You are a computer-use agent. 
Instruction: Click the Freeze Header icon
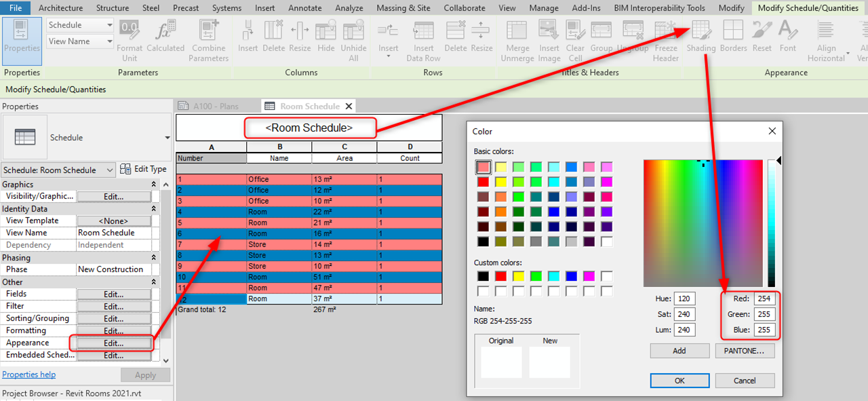pos(665,31)
